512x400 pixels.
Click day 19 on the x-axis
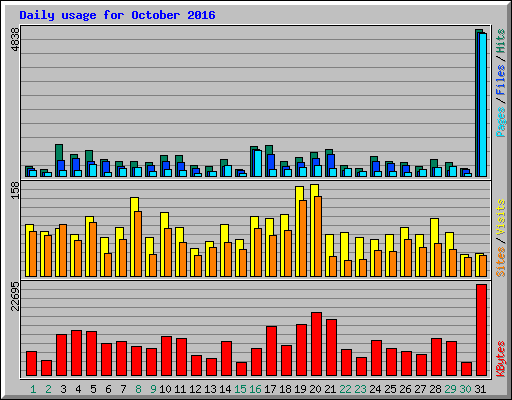pos(300,389)
